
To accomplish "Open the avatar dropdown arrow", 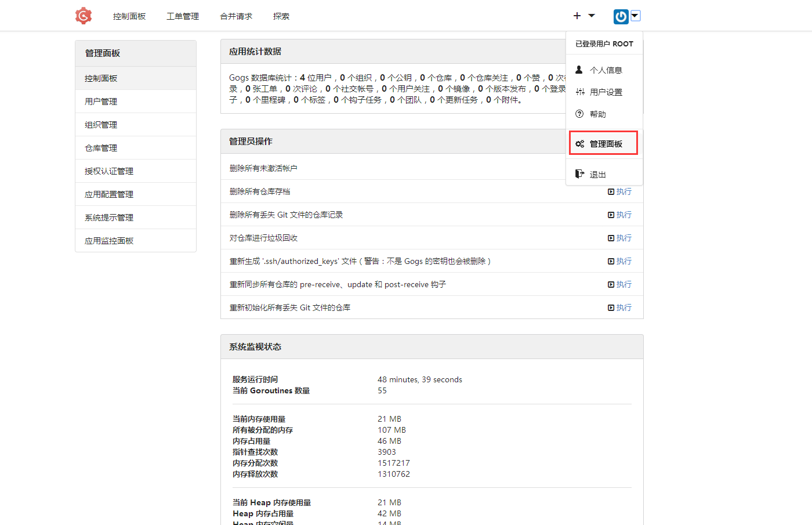I will (x=635, y=16).
